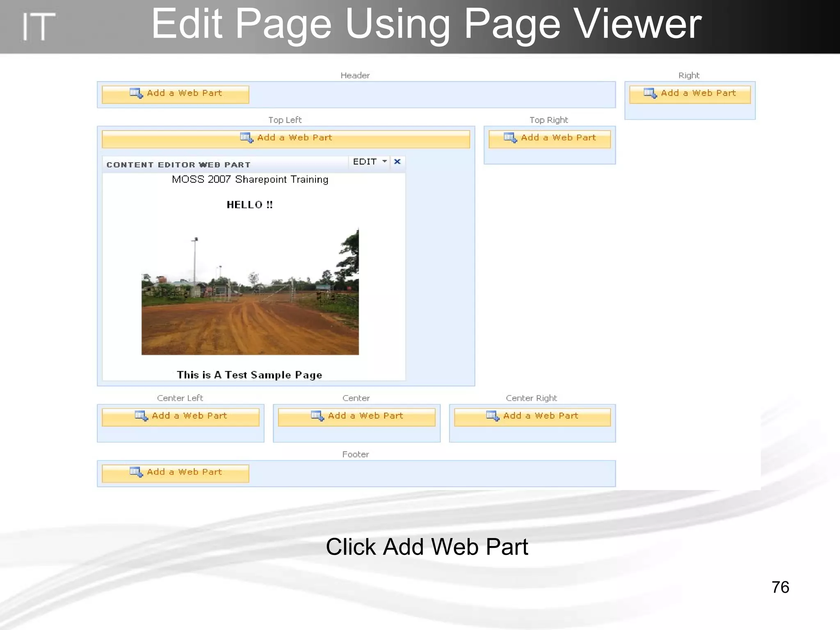The image size is (840, 630).
Task: Click the Center zone label
Action: (x=356, y=398)
